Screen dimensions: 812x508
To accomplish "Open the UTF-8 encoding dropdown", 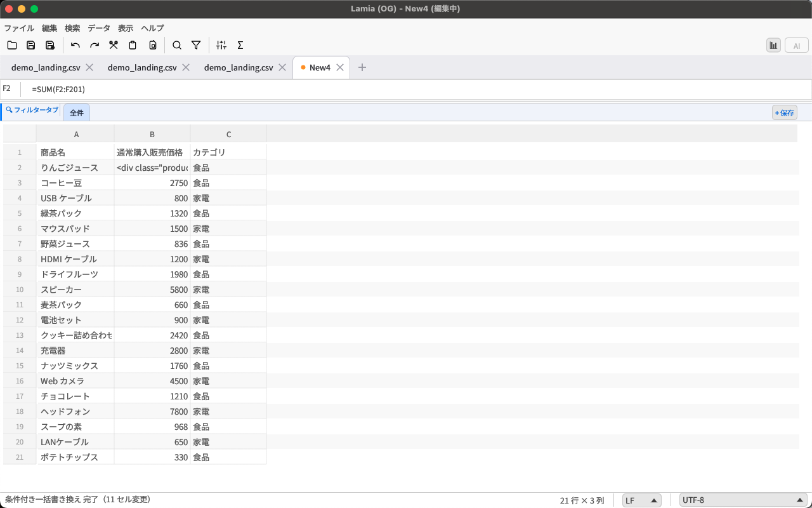I will pos(743,500).
